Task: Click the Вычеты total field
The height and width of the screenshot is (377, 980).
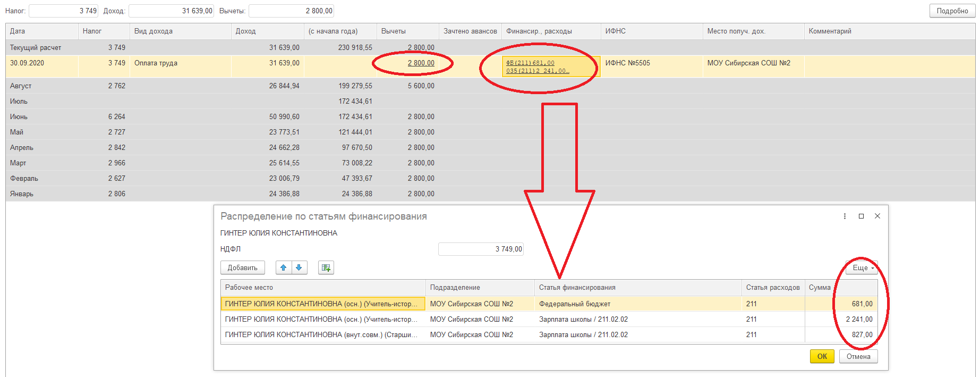Action: [x=291, y=11]
